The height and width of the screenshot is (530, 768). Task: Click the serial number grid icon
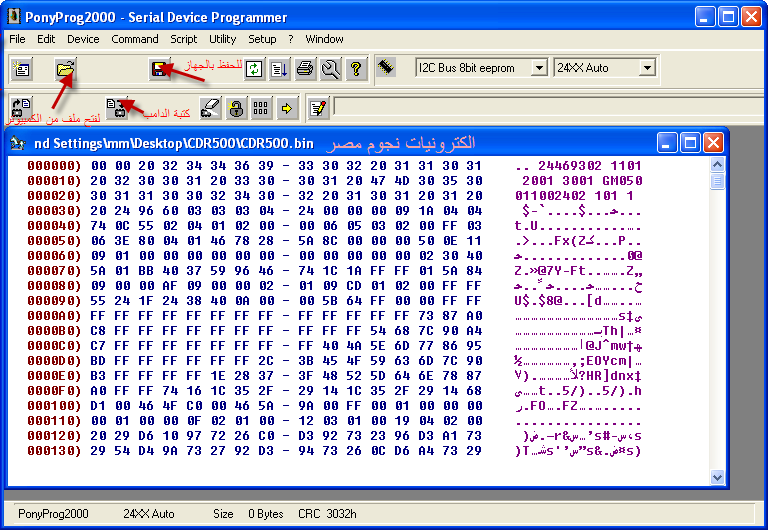261,108
